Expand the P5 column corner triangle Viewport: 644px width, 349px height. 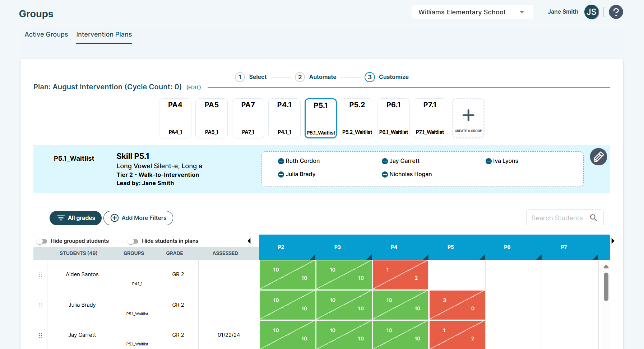pos(482,257)
